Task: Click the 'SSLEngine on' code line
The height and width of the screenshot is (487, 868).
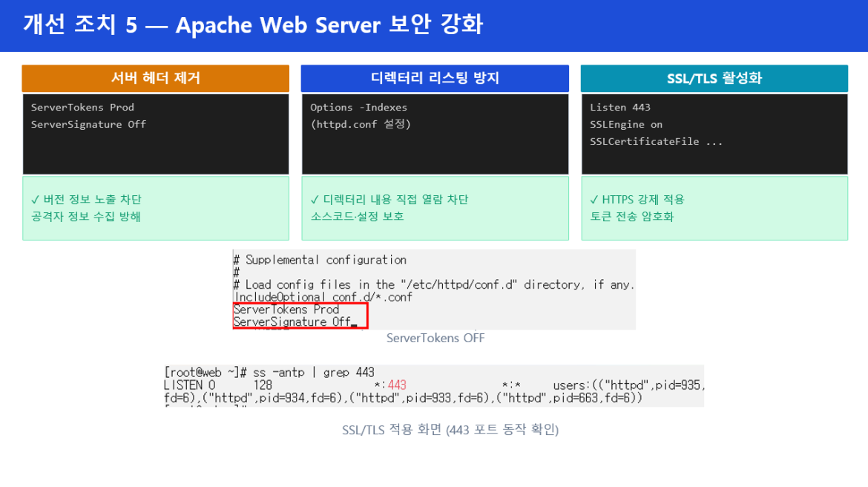Action: click(x=626, y=125)
